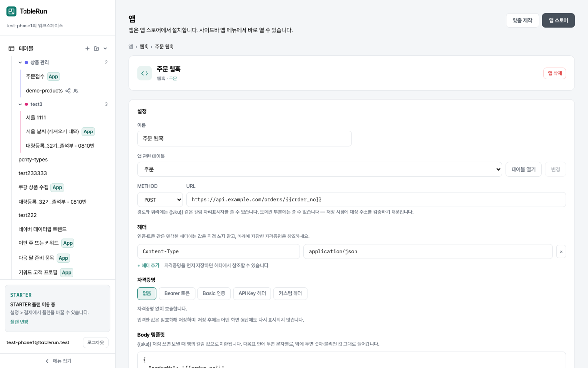Remove the Content-Type header with the × icon

(561, 251)
